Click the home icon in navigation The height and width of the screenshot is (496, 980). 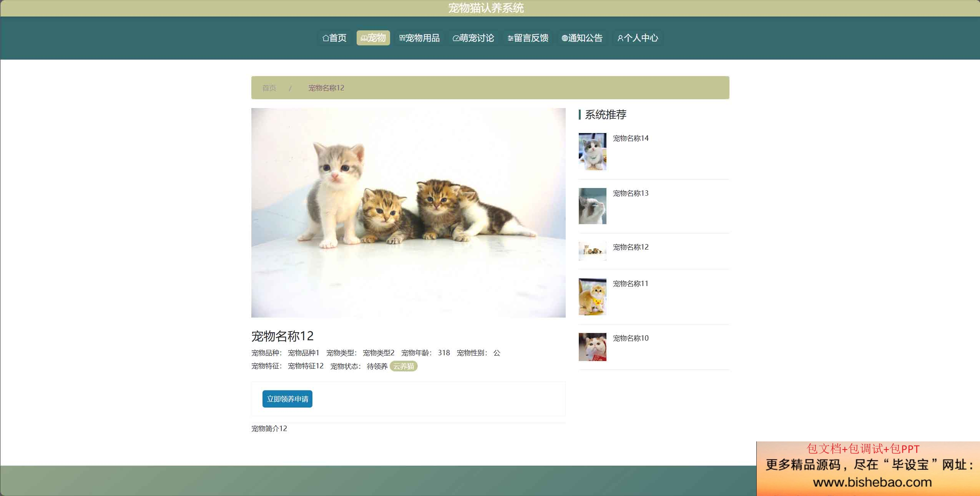coord(326,38)
